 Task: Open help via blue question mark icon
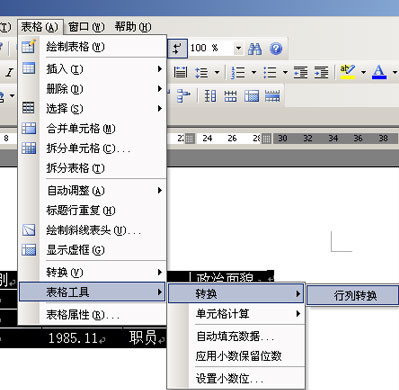(x=276, y=49)
